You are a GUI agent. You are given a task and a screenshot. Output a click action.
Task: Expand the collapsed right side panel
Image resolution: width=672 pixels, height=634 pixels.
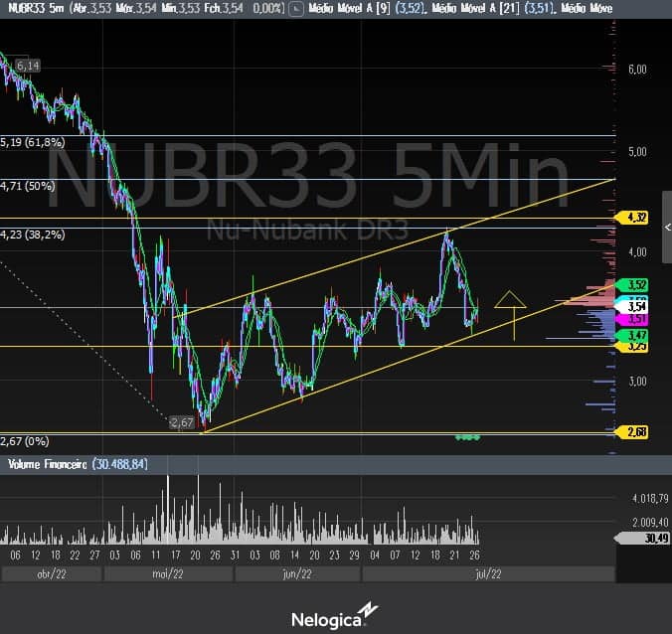tap(666, 218)
